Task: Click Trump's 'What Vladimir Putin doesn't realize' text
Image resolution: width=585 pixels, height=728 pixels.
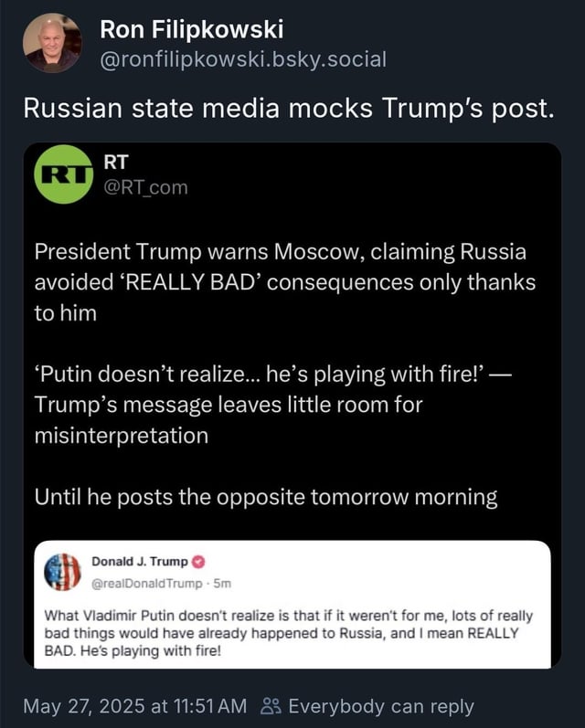Action: pos(288,634)
